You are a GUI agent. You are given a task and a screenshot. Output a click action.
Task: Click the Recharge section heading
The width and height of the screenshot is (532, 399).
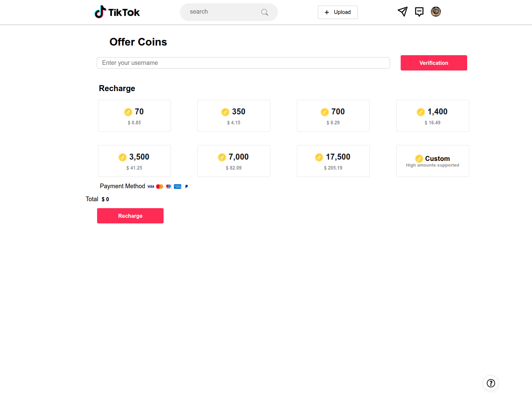click(x=117, y=88)
